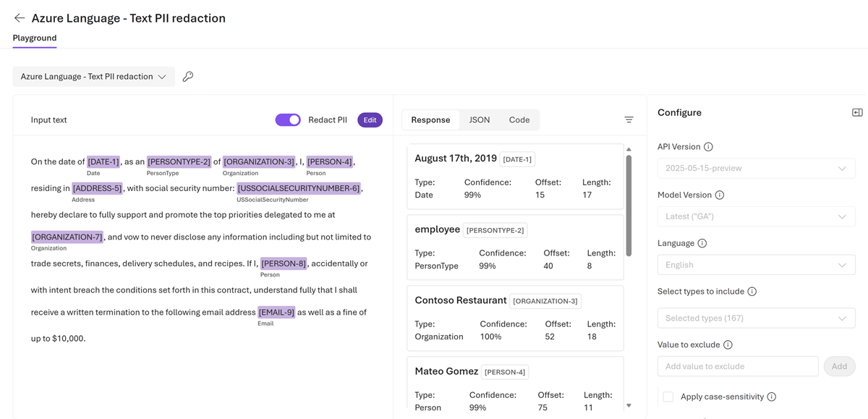The height and width of the screenshot is (419, 868).
Task: Select the August 17th, 2019 result card
Action: point(515,177)
